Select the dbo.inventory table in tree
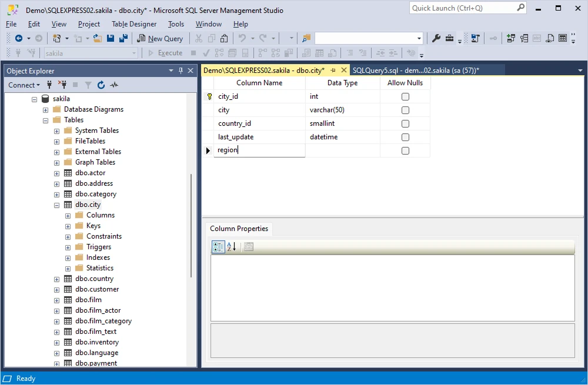Screen dimensions: 588x385 (x=97, y=342)
